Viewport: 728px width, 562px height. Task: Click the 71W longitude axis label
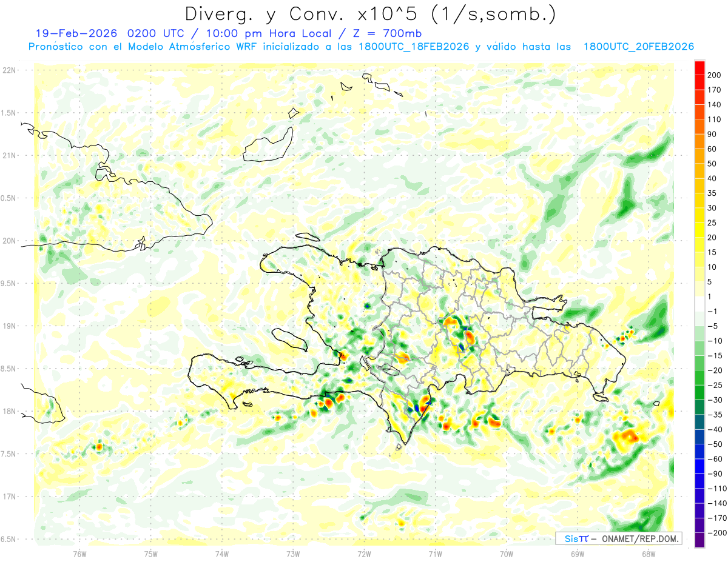[435, 554]
